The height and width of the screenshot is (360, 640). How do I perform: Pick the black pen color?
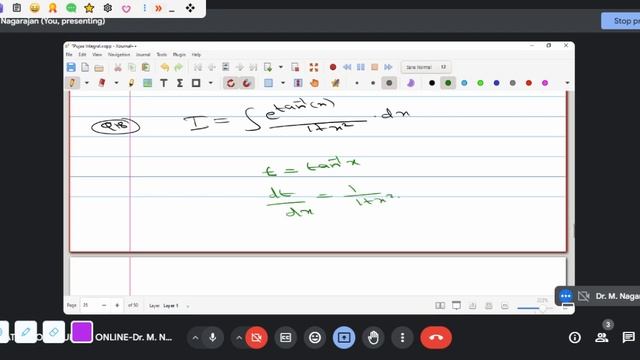pos(432,83)
